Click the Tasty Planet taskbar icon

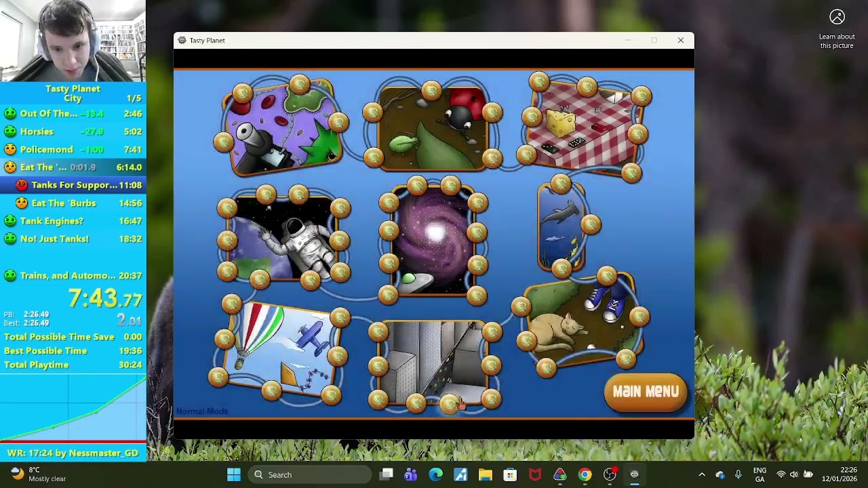(635, 474)
